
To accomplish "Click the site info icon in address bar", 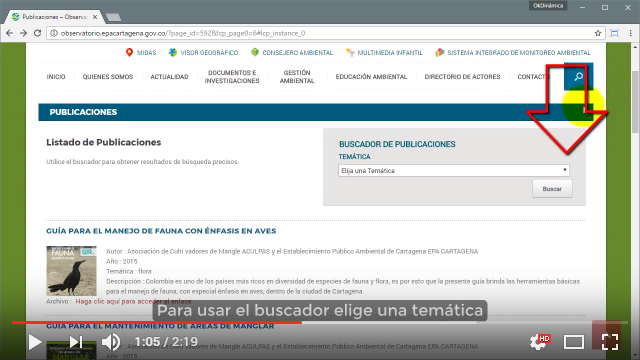I will point(53,33).
